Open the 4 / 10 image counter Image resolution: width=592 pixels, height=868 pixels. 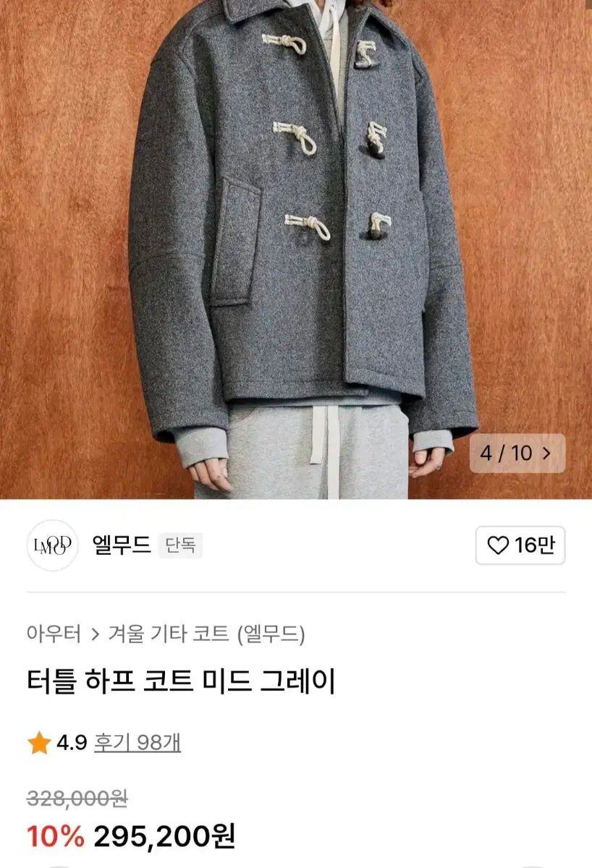click(517, 454)
